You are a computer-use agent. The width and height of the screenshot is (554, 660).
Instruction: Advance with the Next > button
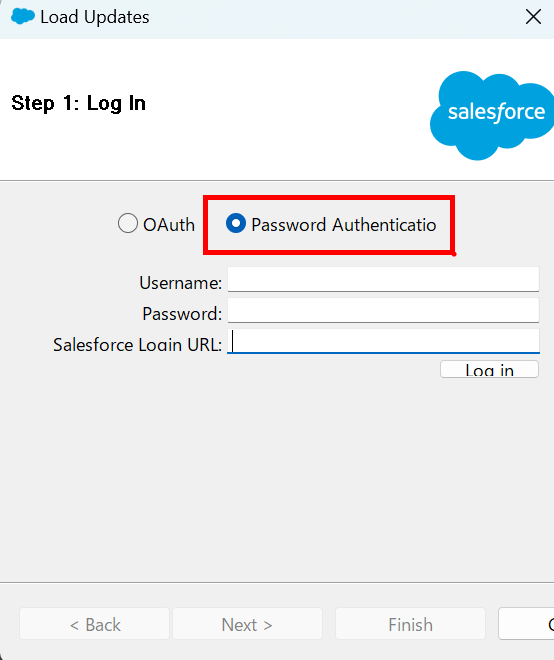coord(247,624)
